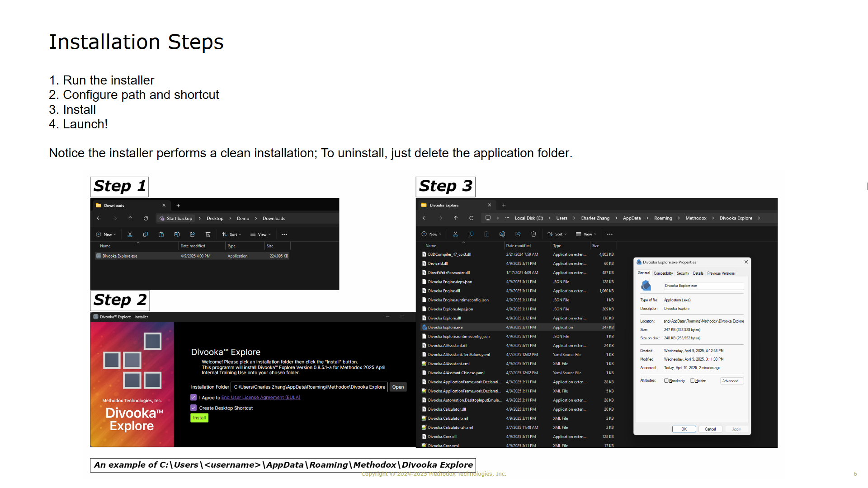Select Divooka Engine.dll file row
The image size is (868, 488).
point(517,291)
